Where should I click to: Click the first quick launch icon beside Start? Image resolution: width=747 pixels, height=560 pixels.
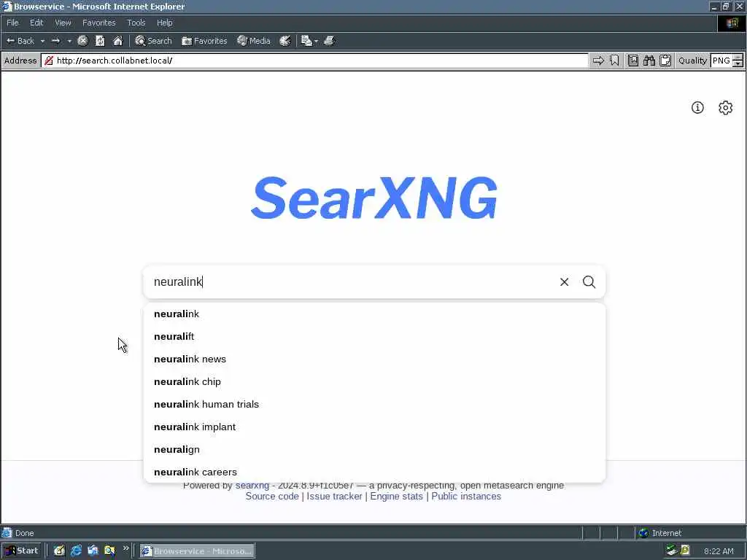pos(59,551)
